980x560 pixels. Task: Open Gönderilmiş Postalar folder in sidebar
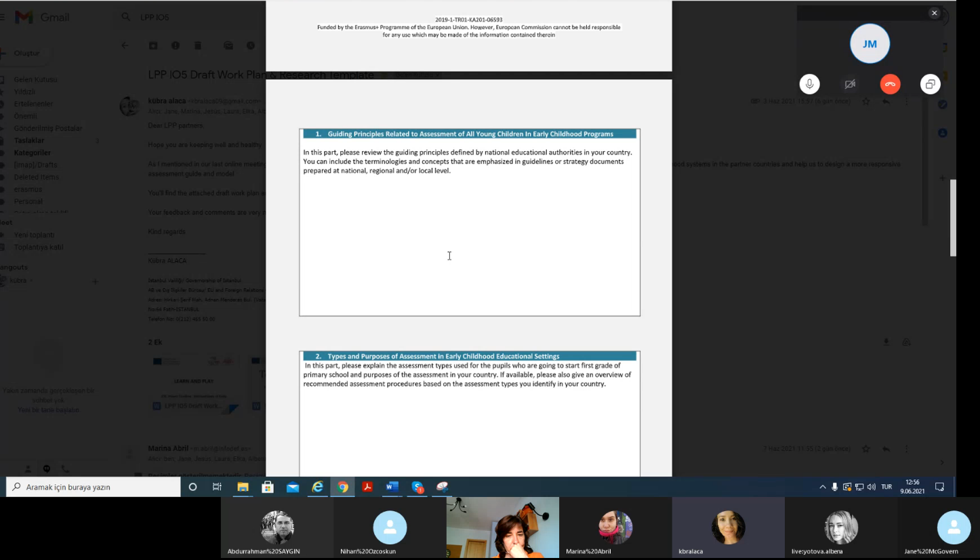coord(47,128)
